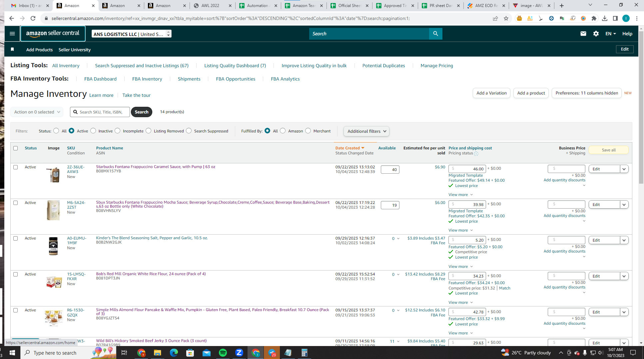
Task: Select the Kinder's The Blend Seasoning checkbox
Action: [x=16, y=238]
